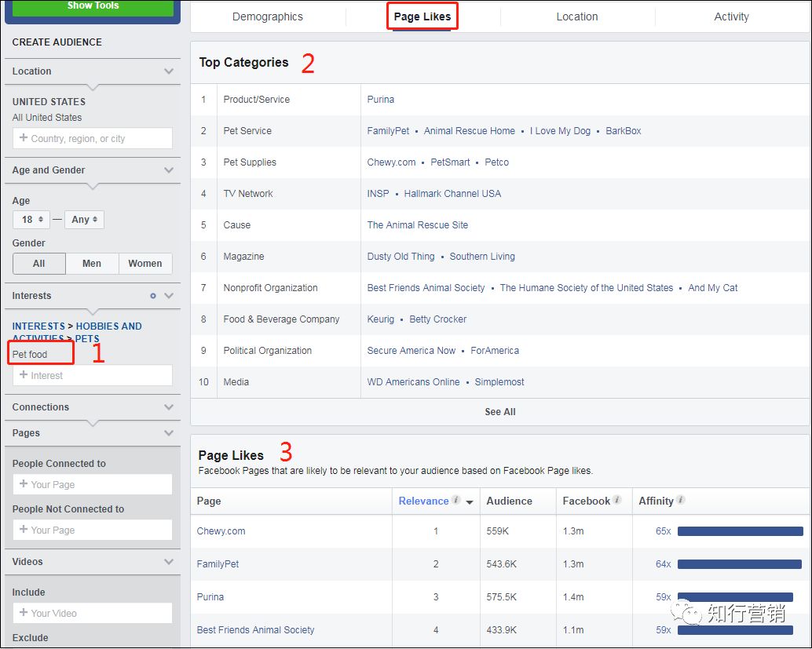Click the Interests settings gear icon
The width and height of the screenshot is (812, 649).
(153, 296)
